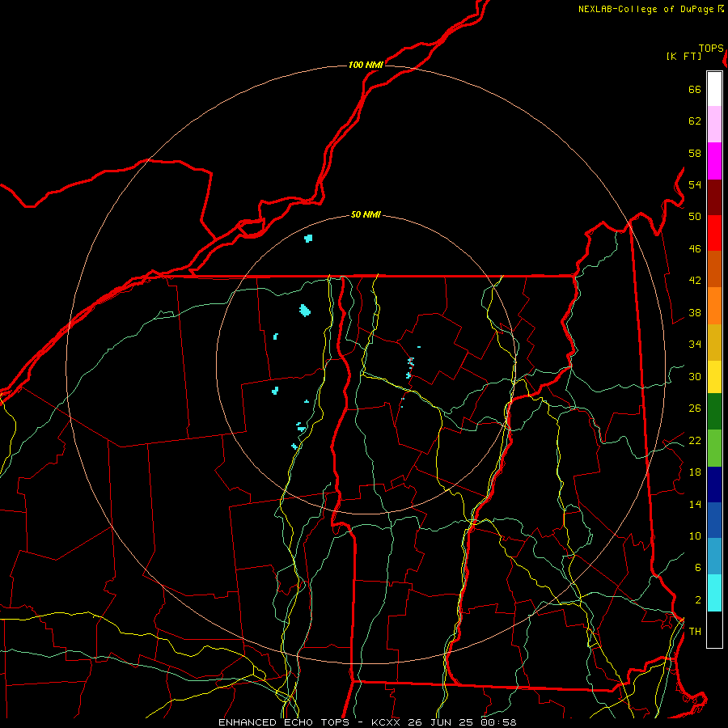
Task: Click the legend value 10
Action: 695,536
